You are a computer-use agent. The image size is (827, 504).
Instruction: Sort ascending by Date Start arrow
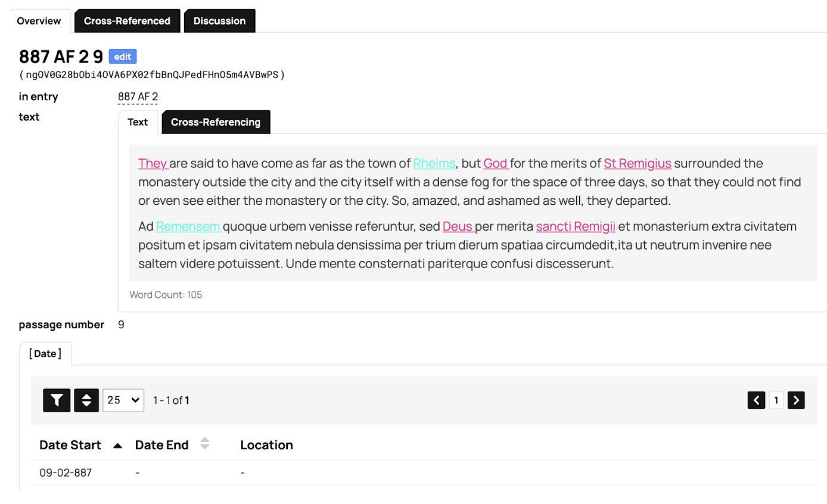click(118, 446)
